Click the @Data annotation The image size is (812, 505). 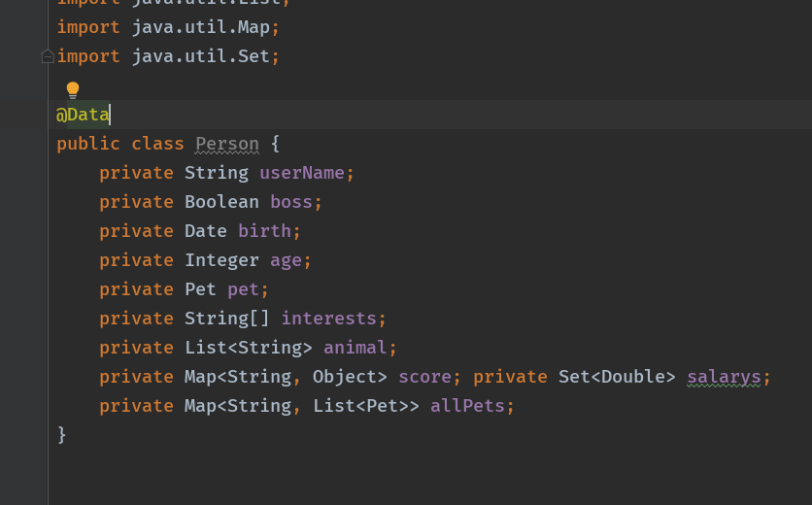[84, 115]
